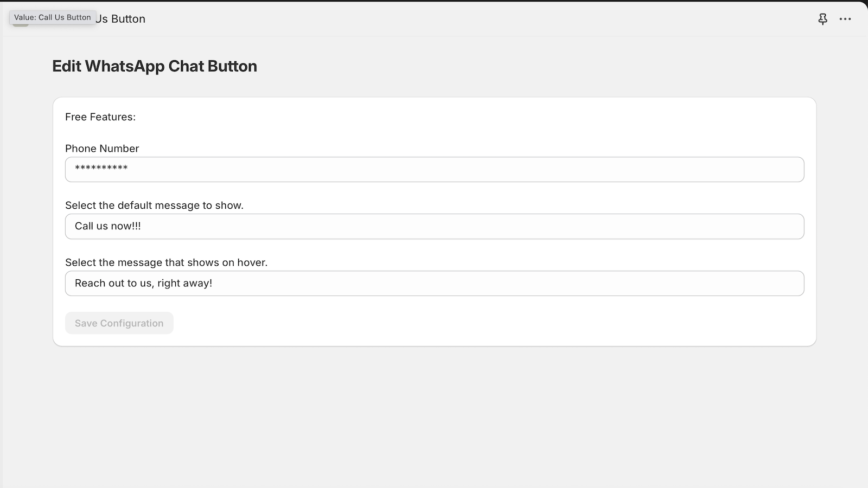Screen dimensions: 868x488
Task: Click the Phone Number field label
Action: click(101, 149)
